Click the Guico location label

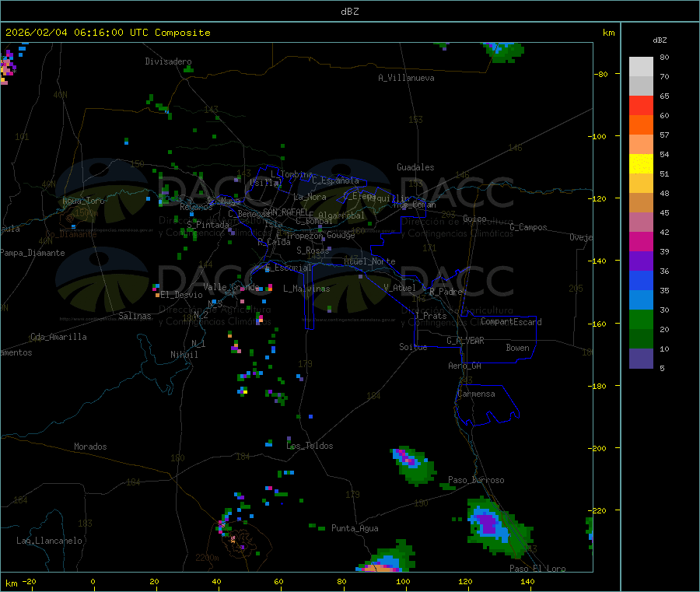point(474,219)
